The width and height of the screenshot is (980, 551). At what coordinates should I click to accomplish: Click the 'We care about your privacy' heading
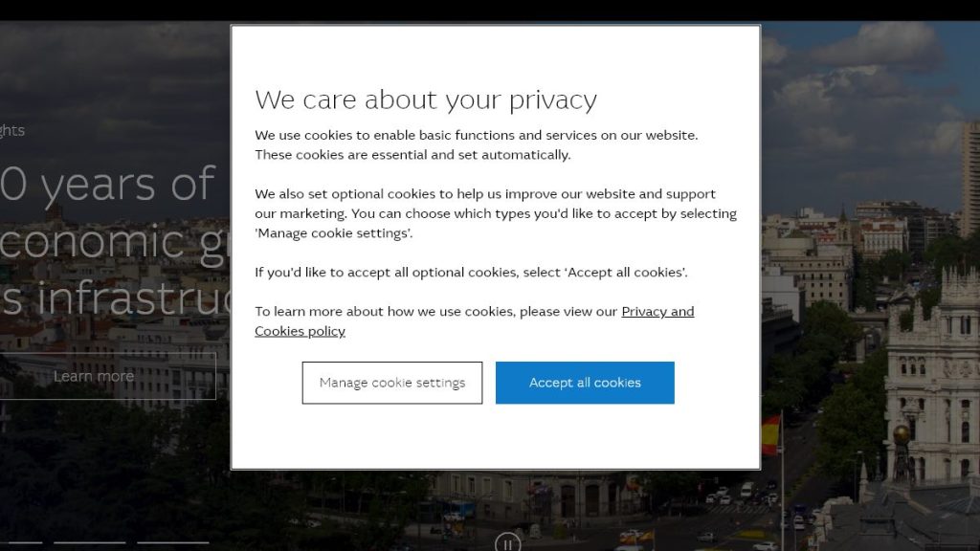(x=426, y=99)
